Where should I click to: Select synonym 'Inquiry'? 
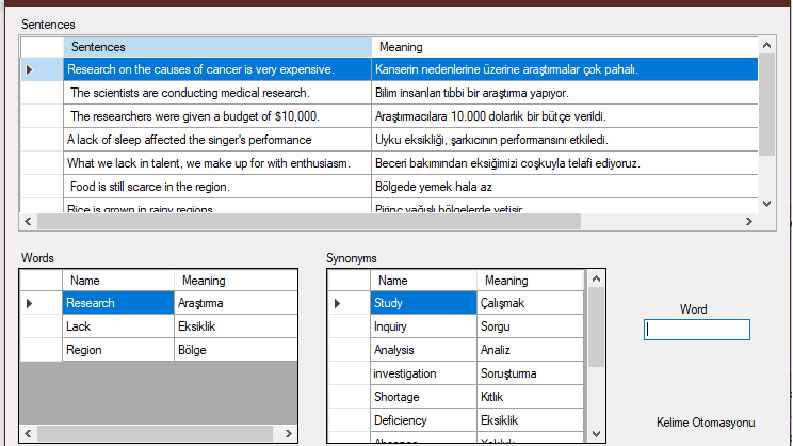click(423, 326)
